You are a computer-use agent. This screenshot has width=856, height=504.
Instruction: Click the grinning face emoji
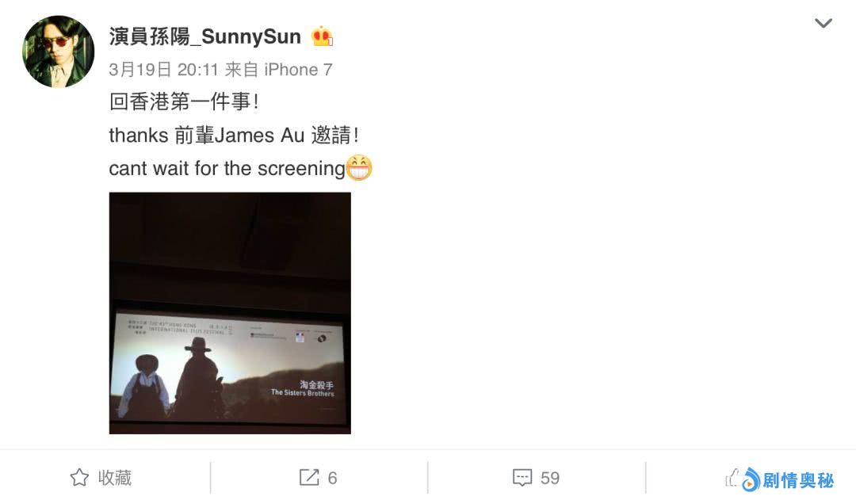(x=359, y=168)
